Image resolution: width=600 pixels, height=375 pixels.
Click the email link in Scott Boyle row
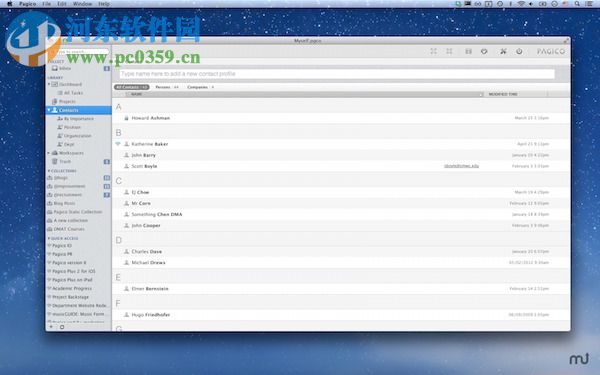click(461, 166)
